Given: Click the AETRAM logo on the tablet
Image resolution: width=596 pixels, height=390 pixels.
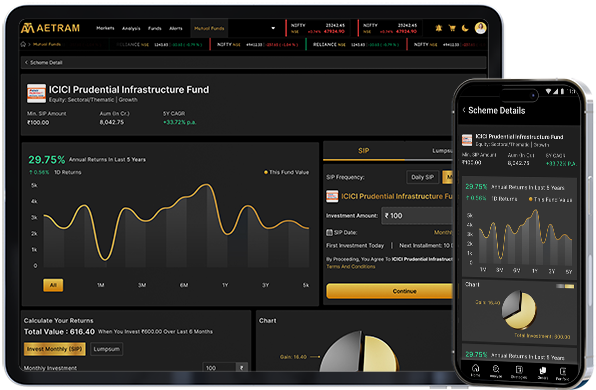Looking at the screenshot, I should tap(50, 28).
